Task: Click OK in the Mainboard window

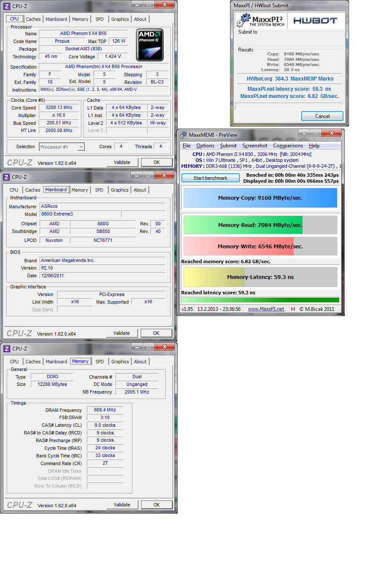Action: click(x=156, y=333)
